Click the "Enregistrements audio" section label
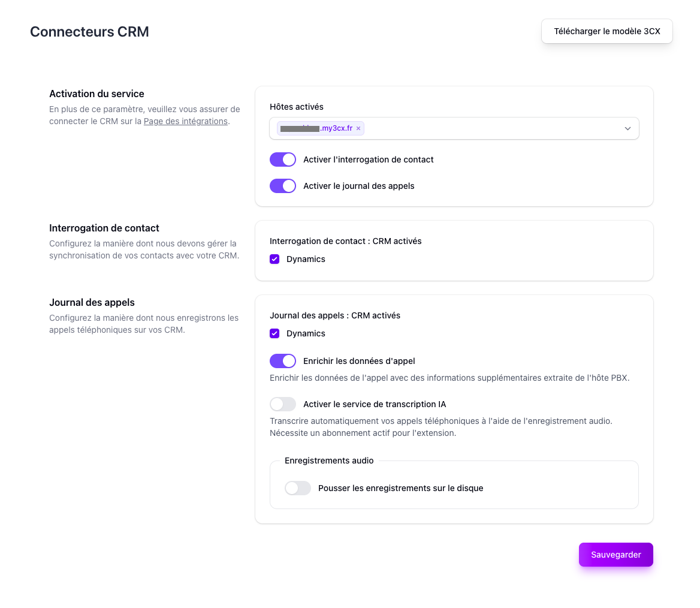 328,460
